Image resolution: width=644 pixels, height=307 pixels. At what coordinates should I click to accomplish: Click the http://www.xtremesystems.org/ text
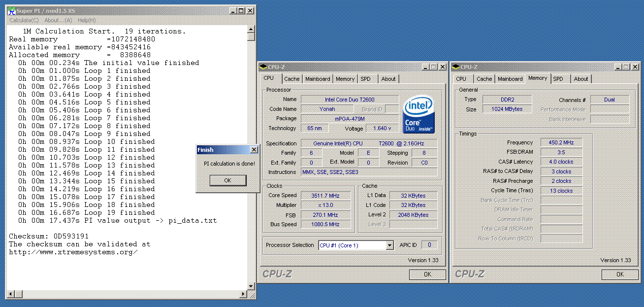coord(73,252)
